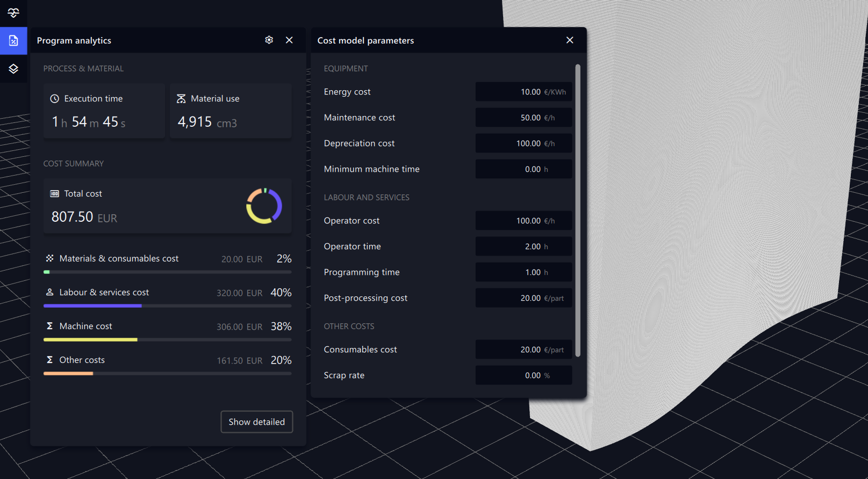Edit the Minimum machine time field

(523, 169)
